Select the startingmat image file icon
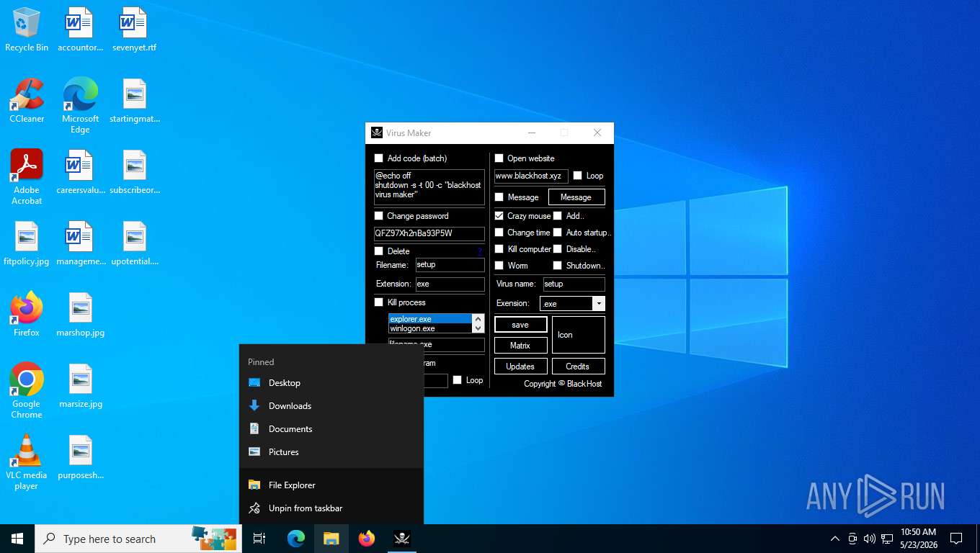This screenshot has height=553, width=980. pos(134,101)
